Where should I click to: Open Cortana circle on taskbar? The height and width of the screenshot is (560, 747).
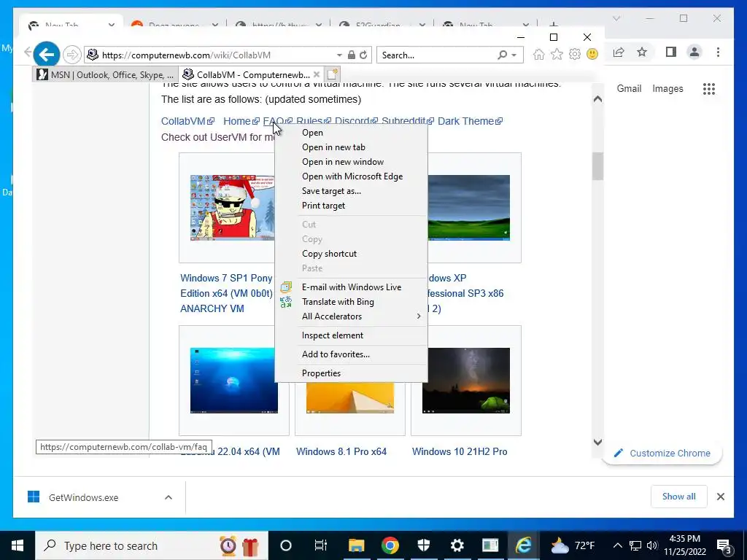click(286, 545)
